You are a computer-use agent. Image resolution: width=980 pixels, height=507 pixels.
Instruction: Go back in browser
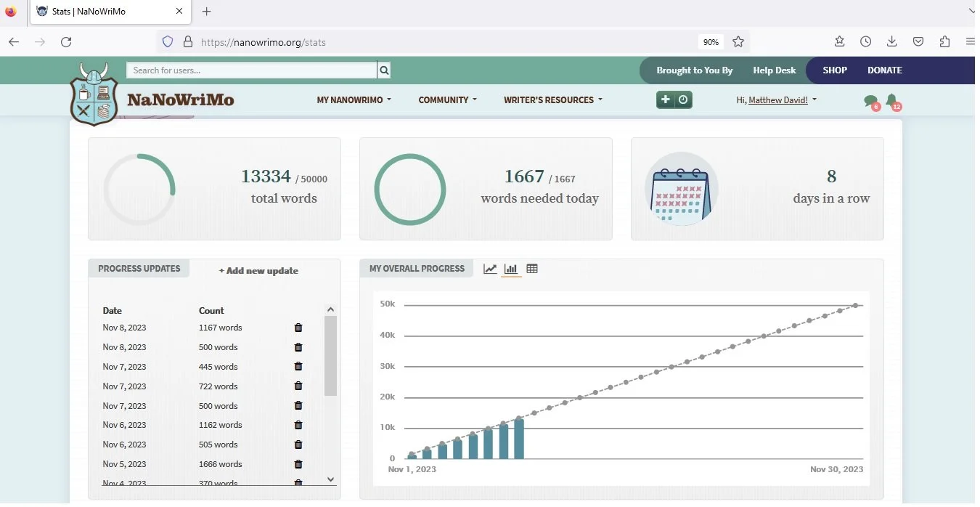(14, 42)
